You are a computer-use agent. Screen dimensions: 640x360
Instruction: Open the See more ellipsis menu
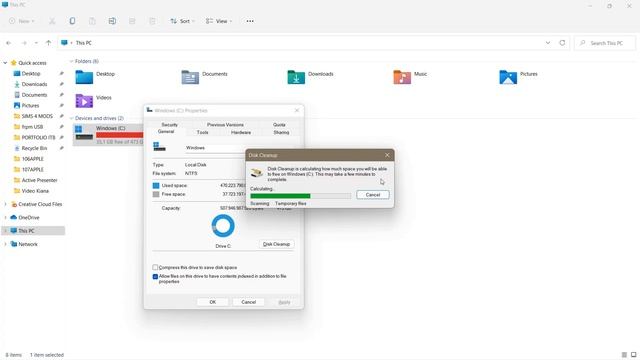click(x=250, y=21)
